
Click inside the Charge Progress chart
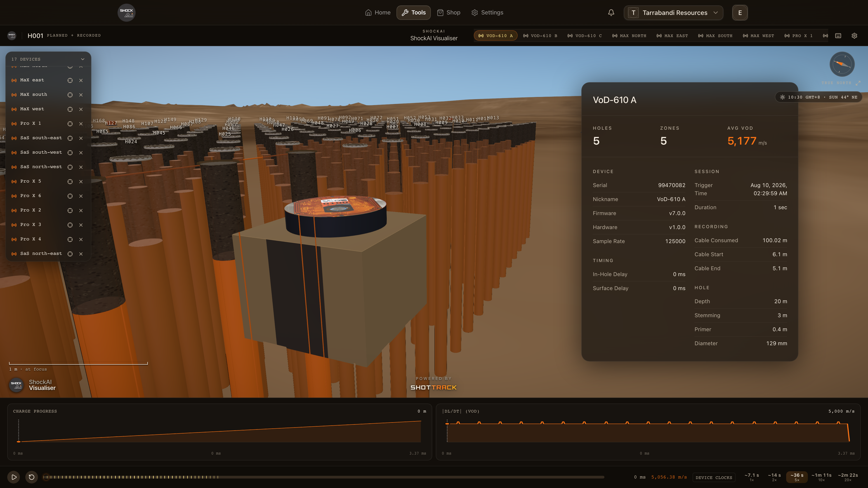click(220, 432)
